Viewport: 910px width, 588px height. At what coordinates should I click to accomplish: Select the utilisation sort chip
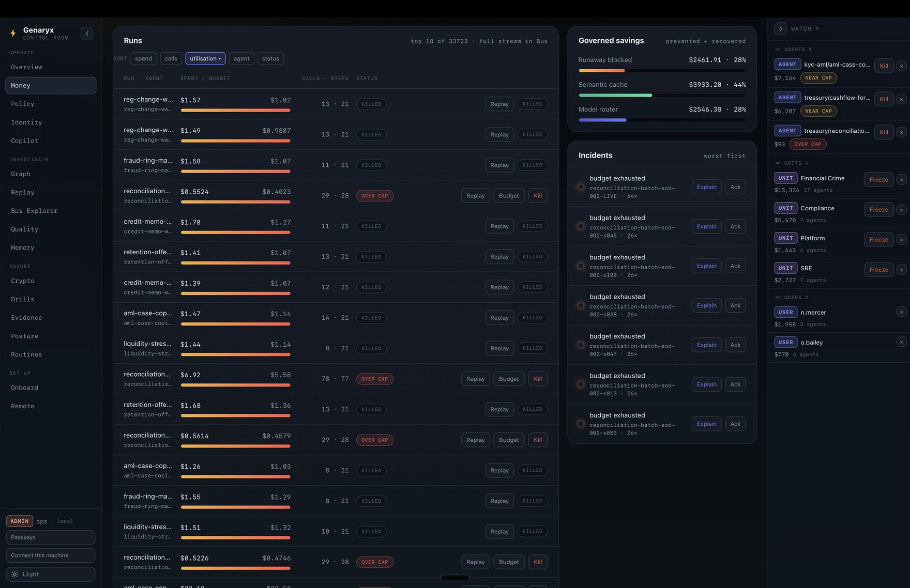tap(205, 59)
